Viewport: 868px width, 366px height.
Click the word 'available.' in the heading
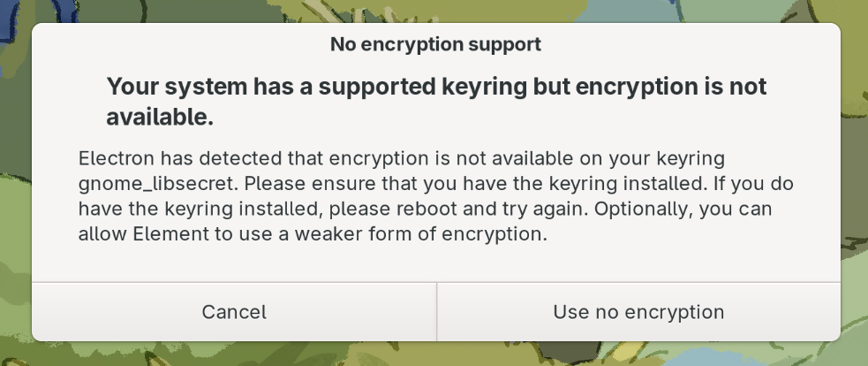(x=160, y=117)
